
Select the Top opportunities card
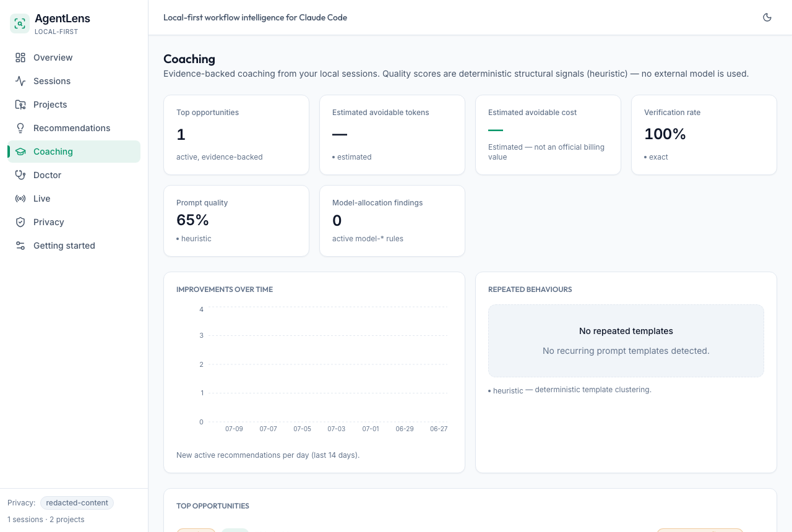coord(236,135)
